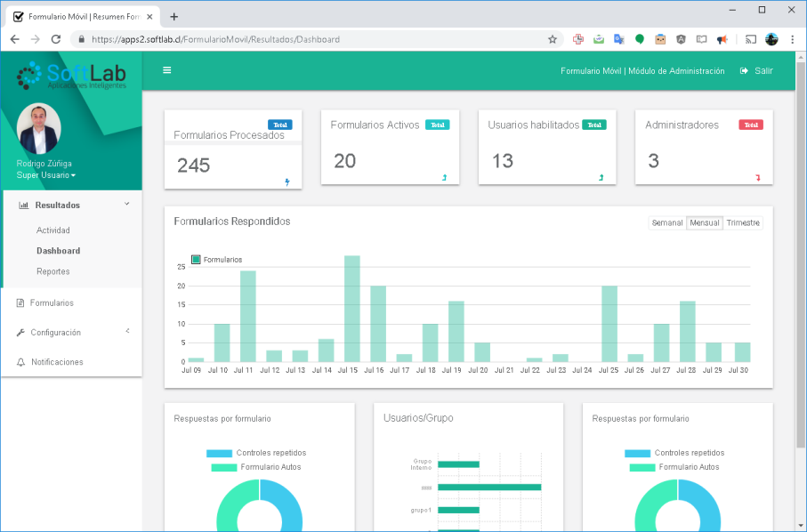
Task: Bookmark this page with the star icon
Action: [x=553, y=39]
